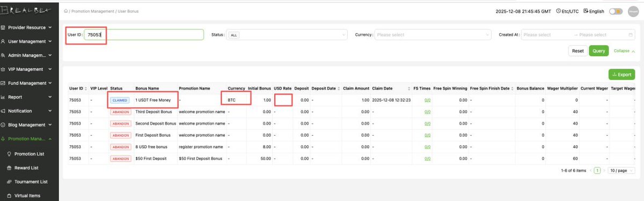Collapse the Promotion Management menu
The width and height of the screenshot is (644, 201).
[x=50, y=139]
